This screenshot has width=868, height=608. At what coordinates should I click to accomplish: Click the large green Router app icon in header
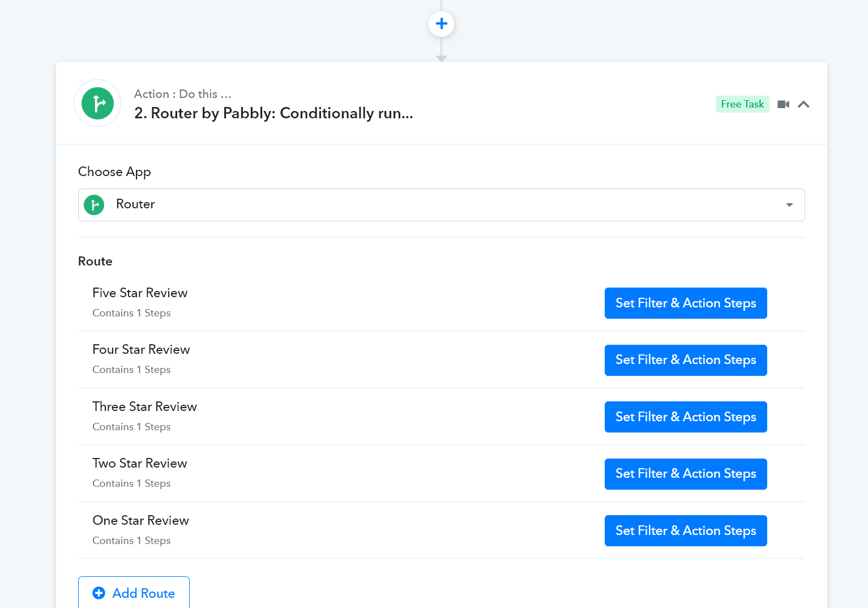[97, 103]
